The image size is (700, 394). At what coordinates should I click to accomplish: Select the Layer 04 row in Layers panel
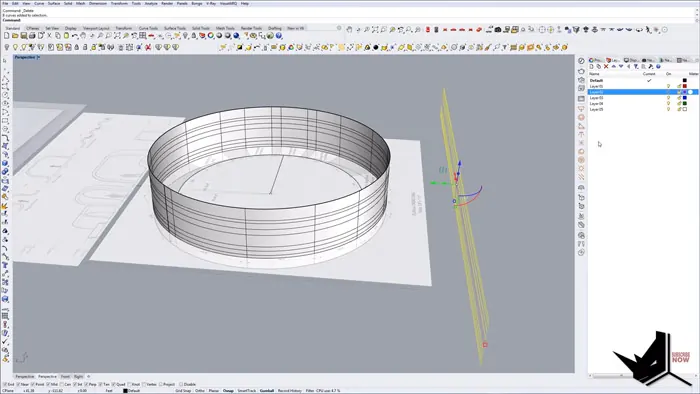[x=643, y=104]
